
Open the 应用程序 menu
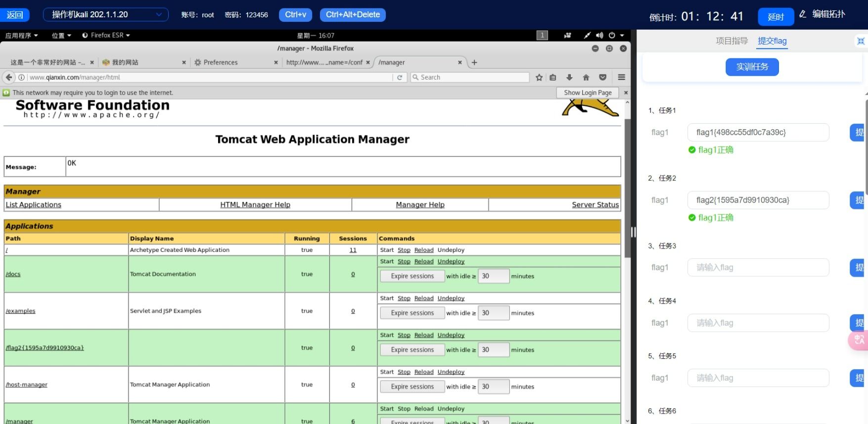point(21,35)
